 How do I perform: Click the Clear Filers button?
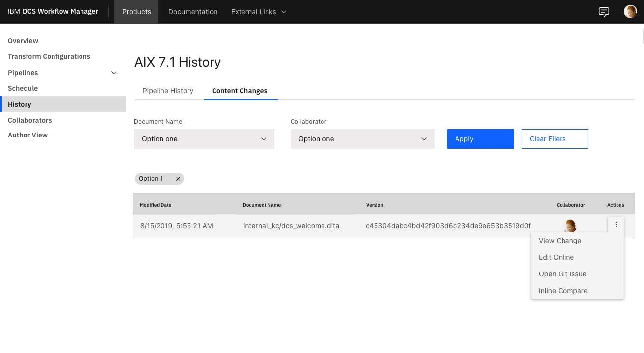tap(555, 139)
